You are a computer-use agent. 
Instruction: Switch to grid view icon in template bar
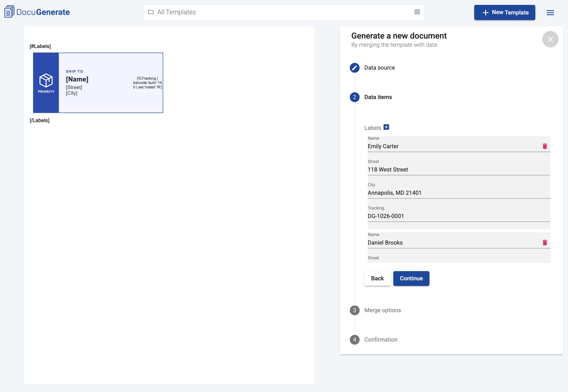[x=417, y=12]
